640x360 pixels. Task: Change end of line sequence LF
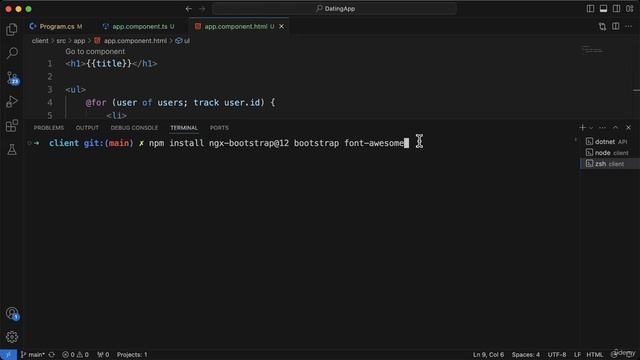click(577, 355)
